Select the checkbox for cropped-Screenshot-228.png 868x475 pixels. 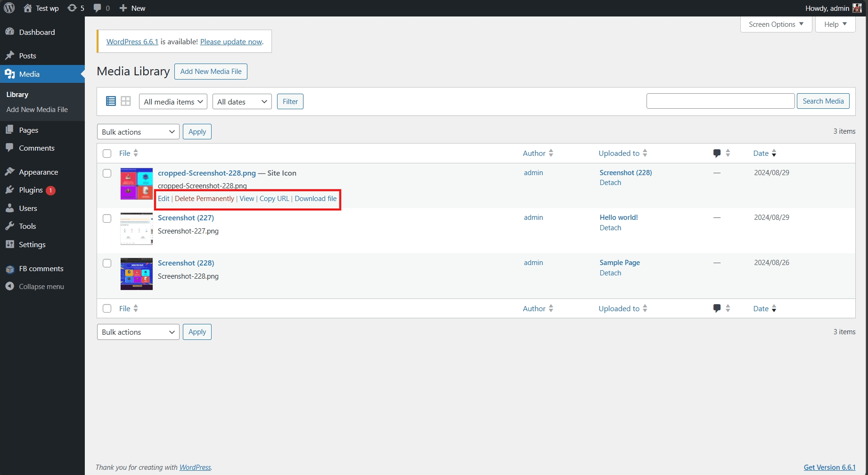tap(107, 173)
